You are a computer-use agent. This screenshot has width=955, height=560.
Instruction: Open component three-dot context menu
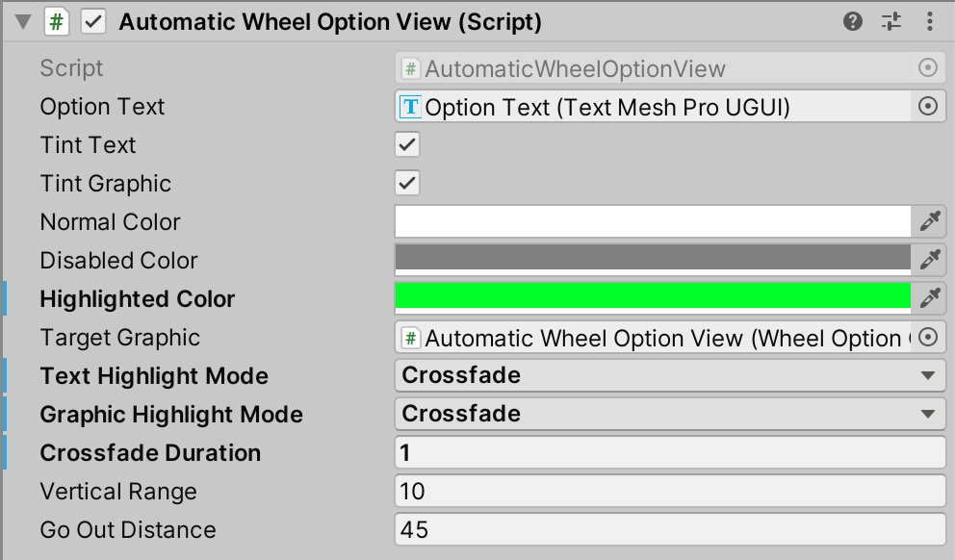pyautogui.click(x=929, y=22)
